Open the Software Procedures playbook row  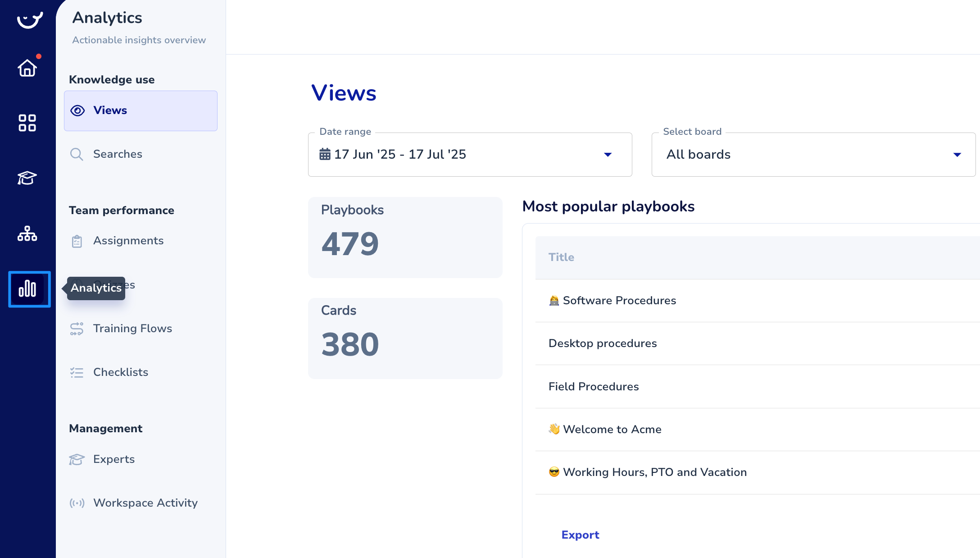point(619,301)
